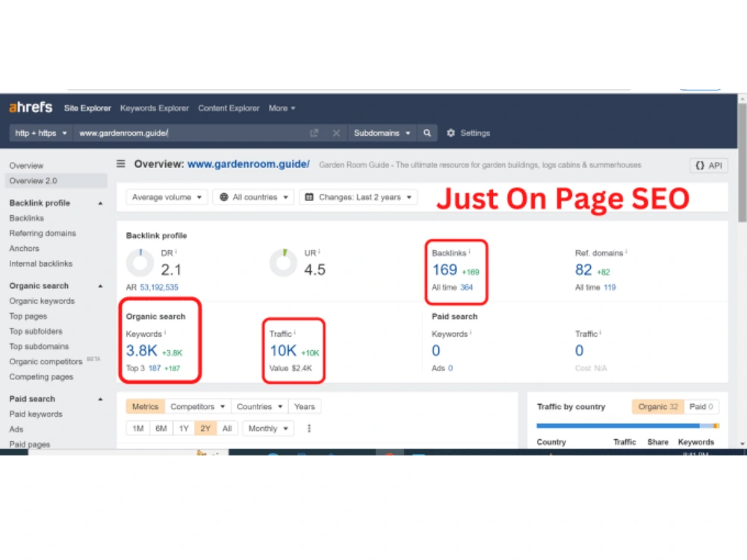
Task: Click AR value 53,192,535
Action: coord(159,287)
